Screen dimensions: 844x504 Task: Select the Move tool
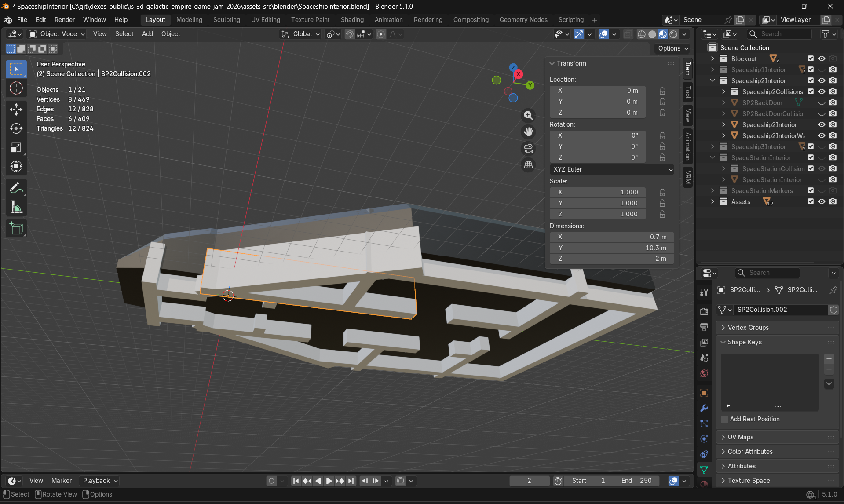pyautogui.click(x=16, y=110)
